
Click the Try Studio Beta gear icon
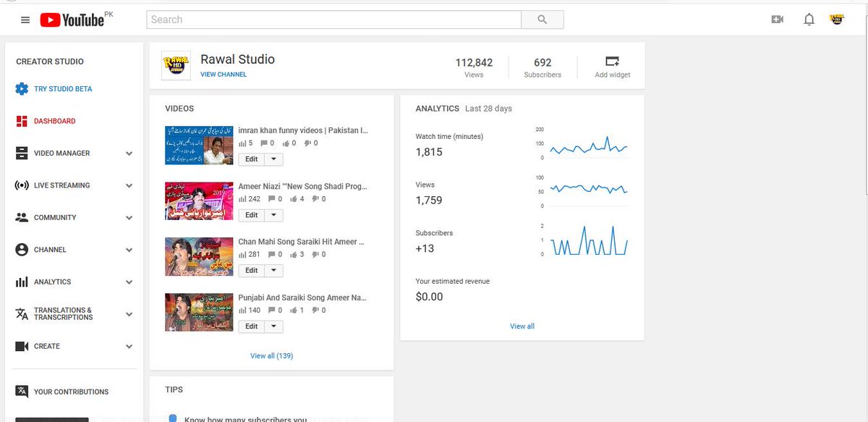22,89
